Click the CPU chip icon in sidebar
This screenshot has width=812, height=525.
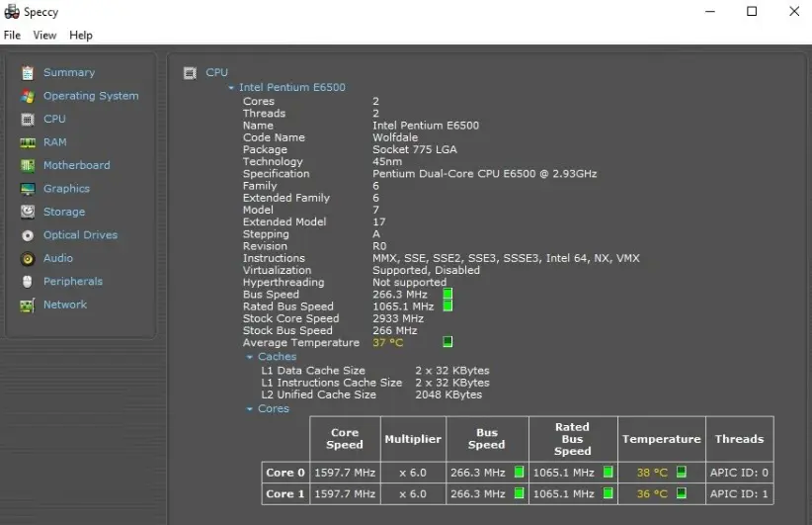(x=28, y=120)
